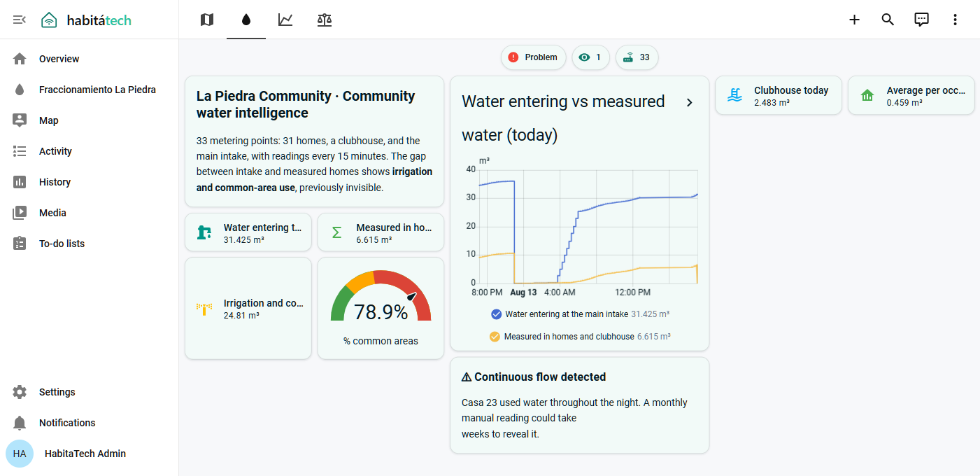
Task: Click the 12:00 PM axis label
Action: pos(633,292)
